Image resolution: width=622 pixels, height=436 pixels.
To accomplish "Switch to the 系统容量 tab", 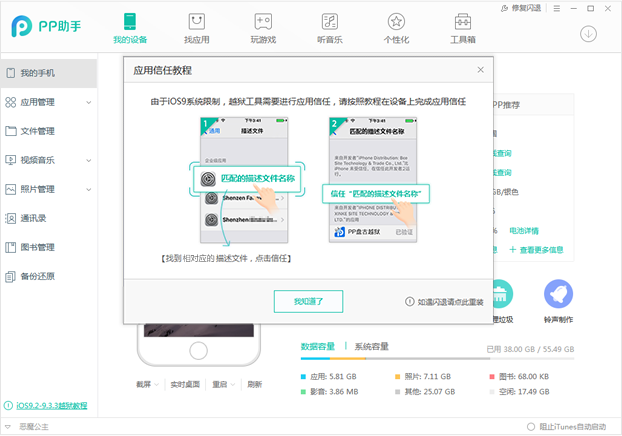I will pyautogui.click(x=371, y=347).
